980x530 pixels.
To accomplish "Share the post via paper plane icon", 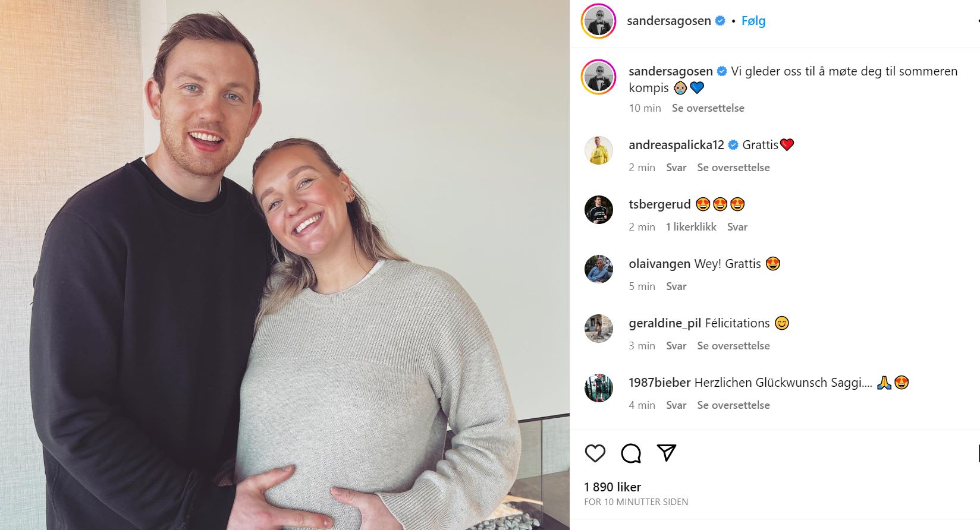I will coord(667,453).
